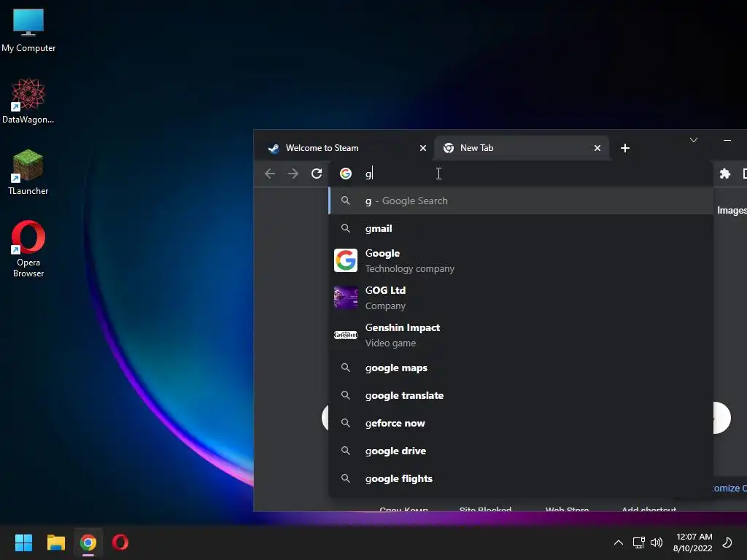Select the Genshin Impact Video game suggestion

pos(521,335)
